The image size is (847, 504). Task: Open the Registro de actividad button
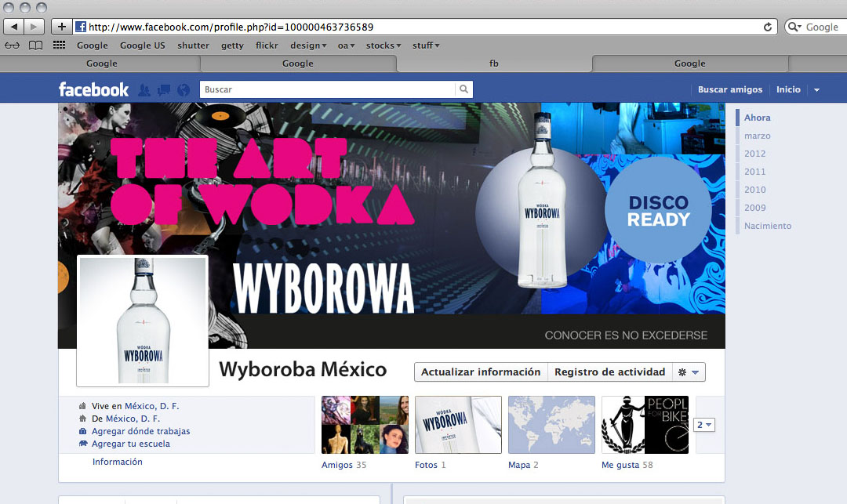[610, 372]
